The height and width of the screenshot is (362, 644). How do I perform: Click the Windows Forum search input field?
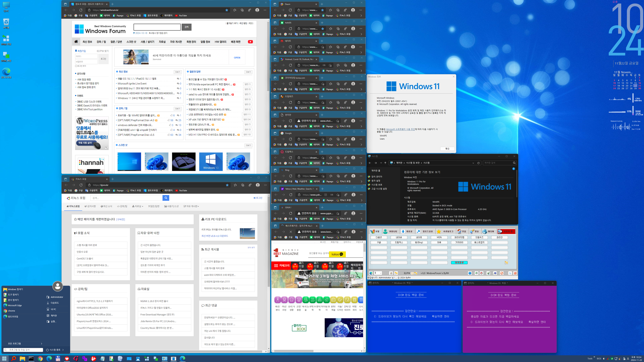157,27
